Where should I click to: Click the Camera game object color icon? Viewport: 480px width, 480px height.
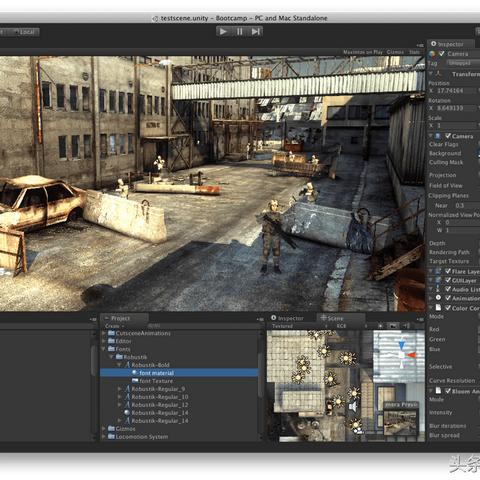[432, 54]
